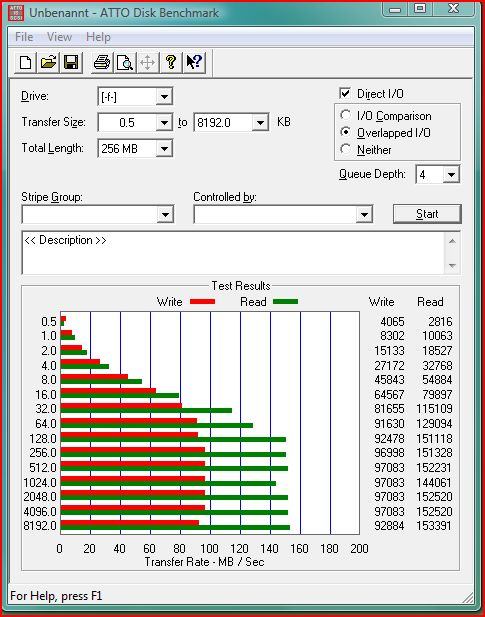
Task: Click the ATTO application icon in title bar
Action: pos(16,13)
